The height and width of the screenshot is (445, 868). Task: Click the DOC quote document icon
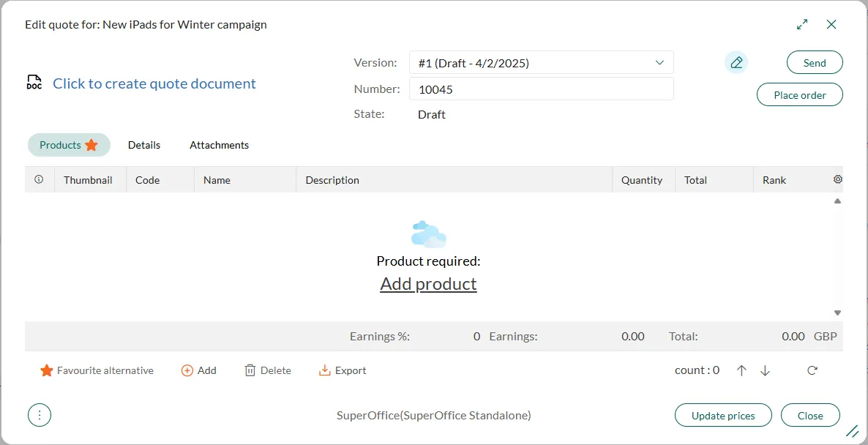click(x=34, y=83)
